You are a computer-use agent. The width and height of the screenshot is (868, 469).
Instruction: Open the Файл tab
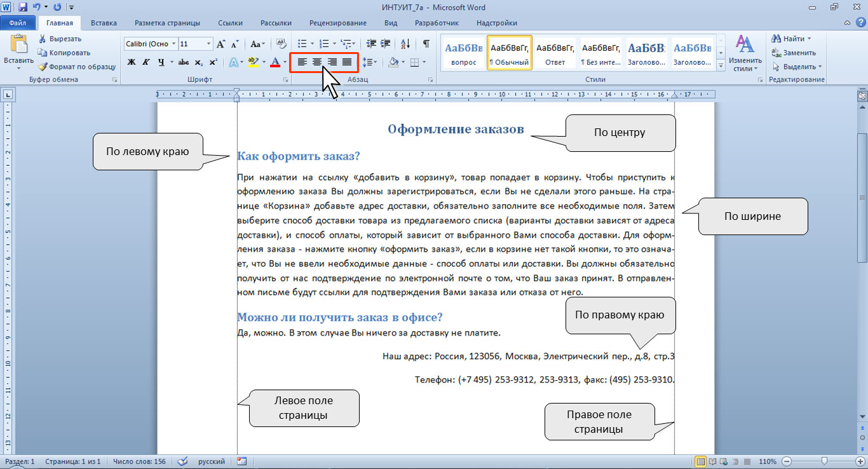click(x=17, y=23)
